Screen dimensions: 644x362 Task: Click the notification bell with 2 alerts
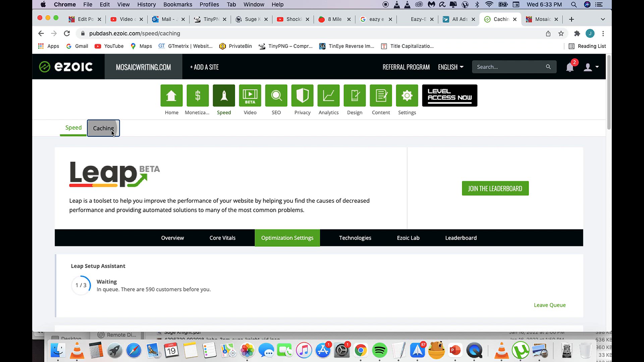pyautogui.click(x=570, y=67)
